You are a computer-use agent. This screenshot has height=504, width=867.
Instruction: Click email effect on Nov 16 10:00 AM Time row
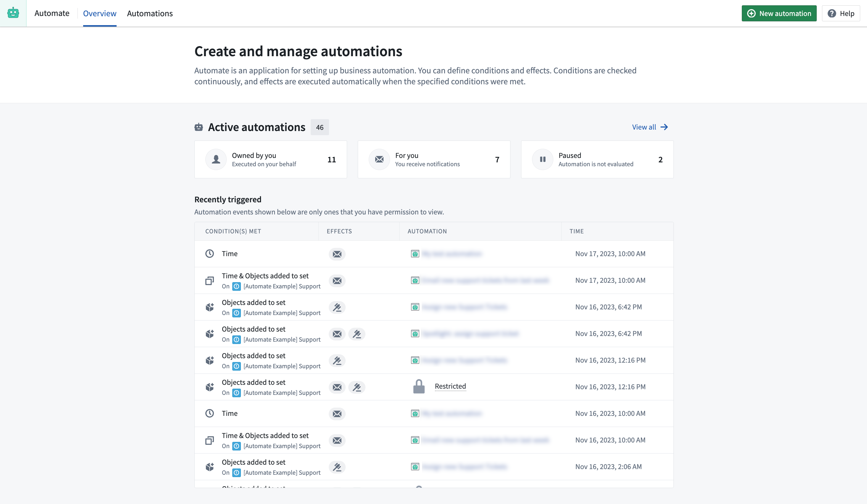click(x=337, y=413)
